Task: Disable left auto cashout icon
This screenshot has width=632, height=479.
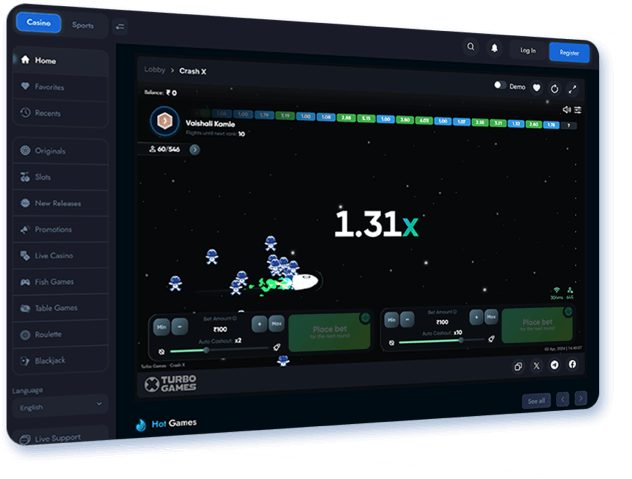Action: 162,352
